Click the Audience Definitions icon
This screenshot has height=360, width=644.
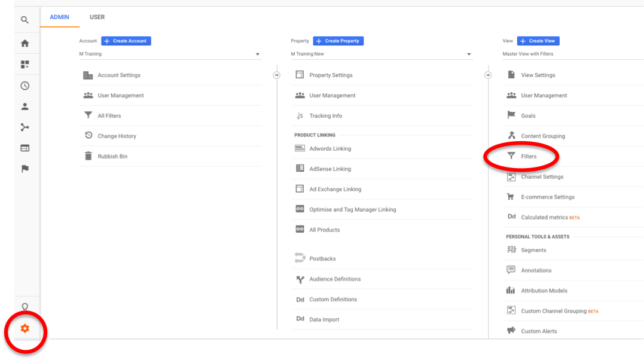[300, 279]
